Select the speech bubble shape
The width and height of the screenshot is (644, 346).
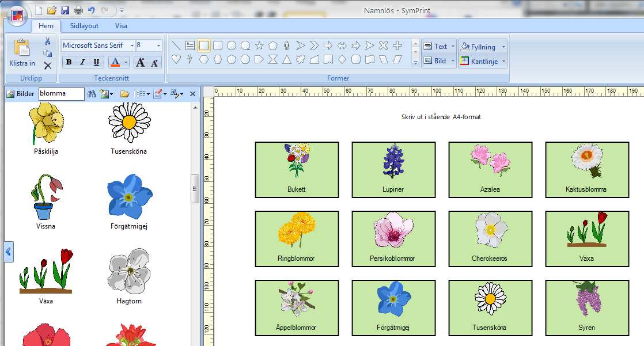[x=245, y=45]
